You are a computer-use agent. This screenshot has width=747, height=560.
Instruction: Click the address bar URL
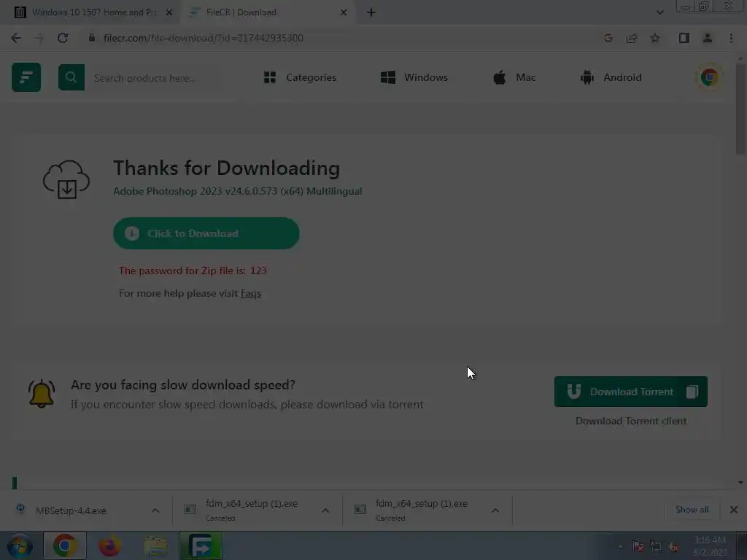[x=204, y=38]
